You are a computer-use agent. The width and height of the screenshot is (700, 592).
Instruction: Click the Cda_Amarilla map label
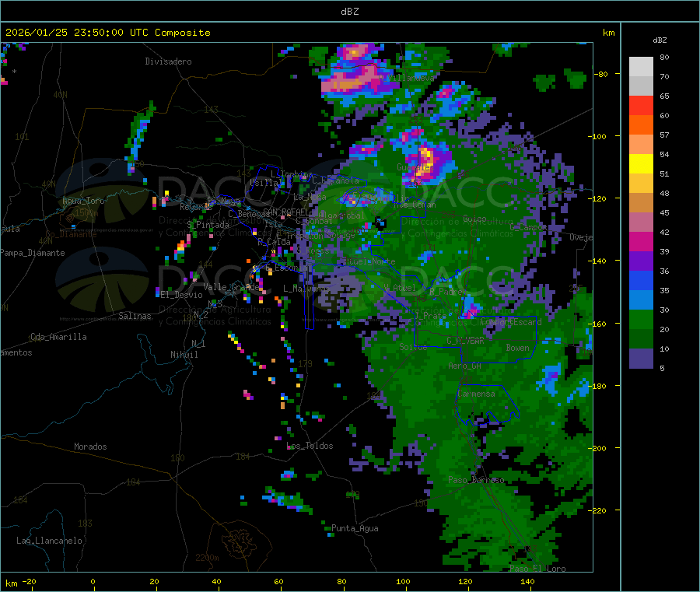[58, 337]
